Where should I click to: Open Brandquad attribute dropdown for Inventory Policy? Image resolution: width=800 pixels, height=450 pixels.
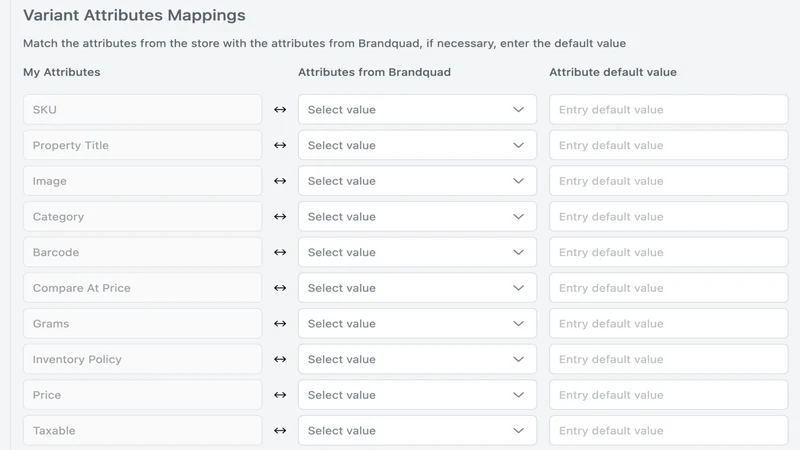coord(417,359)
